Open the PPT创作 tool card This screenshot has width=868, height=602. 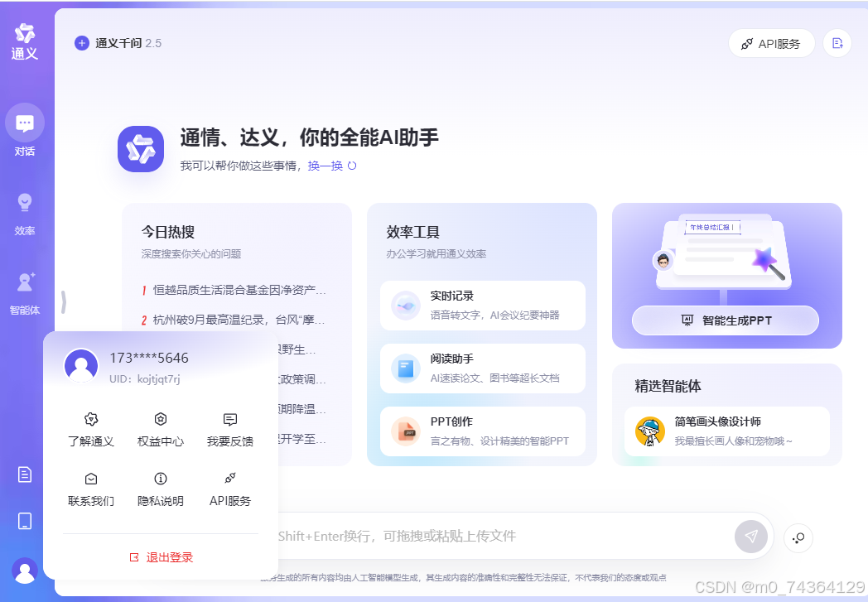[483, 431]
